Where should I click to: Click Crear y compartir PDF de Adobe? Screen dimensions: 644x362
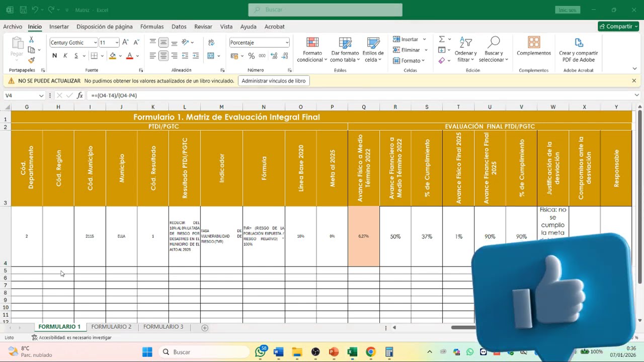pyautogui.click(x=579, y=50)
